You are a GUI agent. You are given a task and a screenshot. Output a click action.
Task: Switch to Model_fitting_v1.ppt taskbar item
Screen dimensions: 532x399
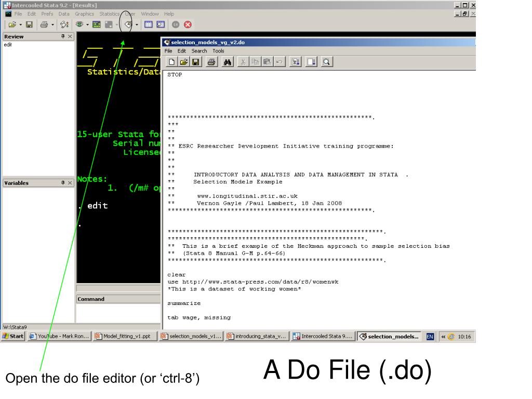pos(126,336)
